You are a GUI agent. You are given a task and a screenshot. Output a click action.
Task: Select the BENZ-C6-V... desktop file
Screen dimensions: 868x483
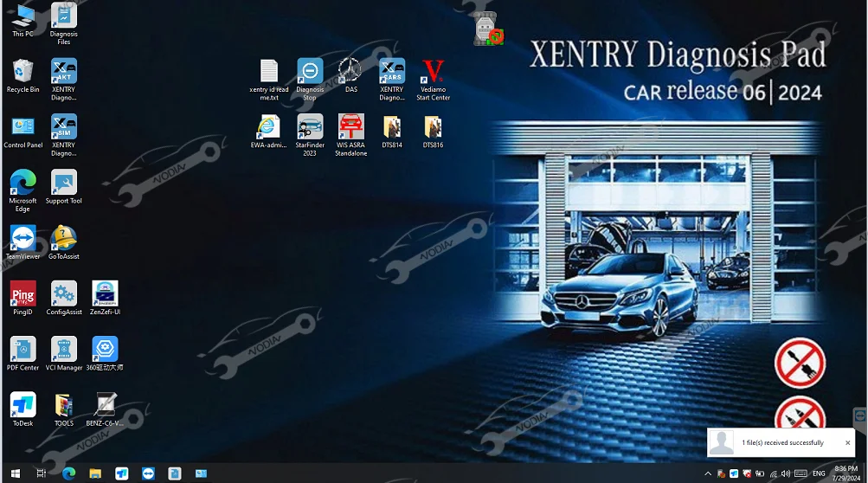click(105, 409)
